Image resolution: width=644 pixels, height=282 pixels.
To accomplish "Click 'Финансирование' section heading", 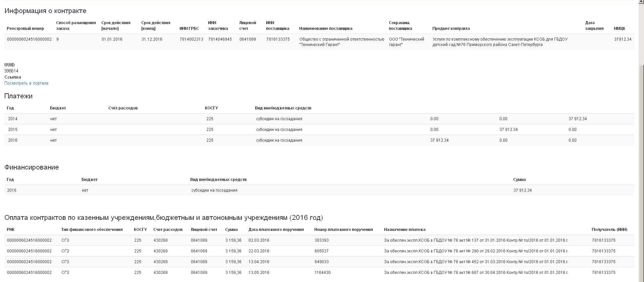I will pyautogui.click(x=32, y=167).
